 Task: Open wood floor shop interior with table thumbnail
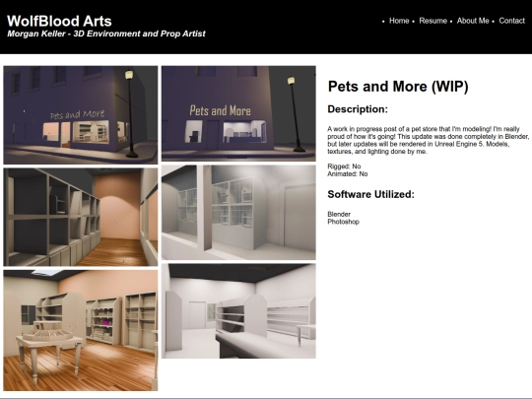(81, 330)
